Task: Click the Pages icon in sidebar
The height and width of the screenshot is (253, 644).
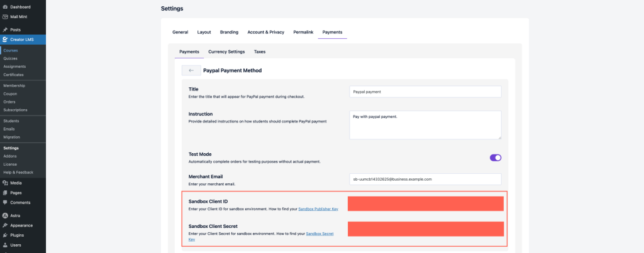Action: (5, 193)
